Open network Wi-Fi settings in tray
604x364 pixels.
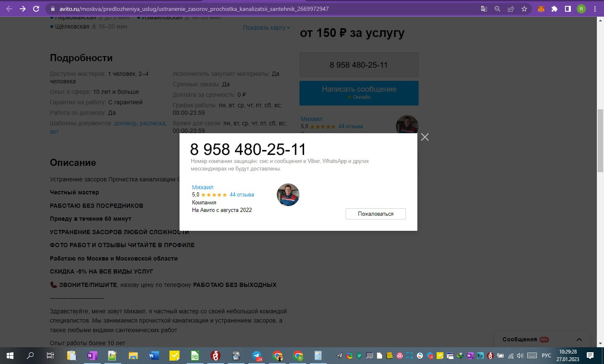(511, 356)
